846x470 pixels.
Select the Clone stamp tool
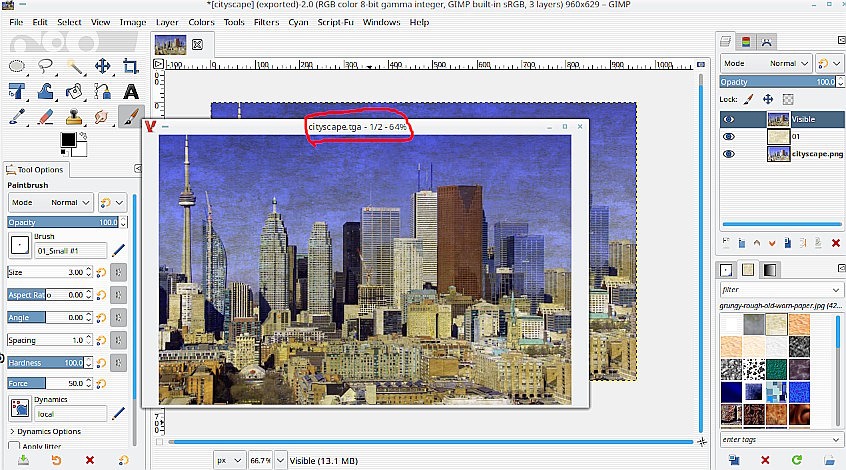click(x=74, y=116)
